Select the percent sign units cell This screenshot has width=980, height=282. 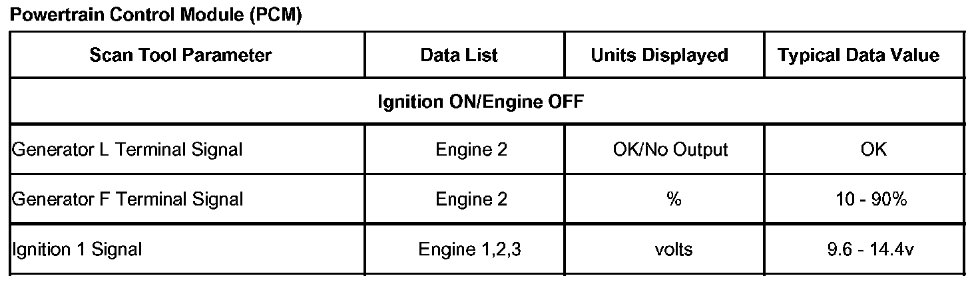(x=672, y=198)
